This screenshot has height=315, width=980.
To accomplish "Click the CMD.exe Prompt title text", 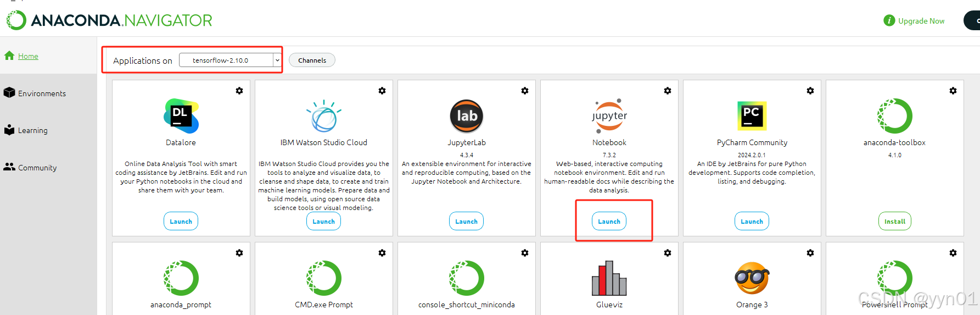I will pyautogui.click(x=324, y=305).
